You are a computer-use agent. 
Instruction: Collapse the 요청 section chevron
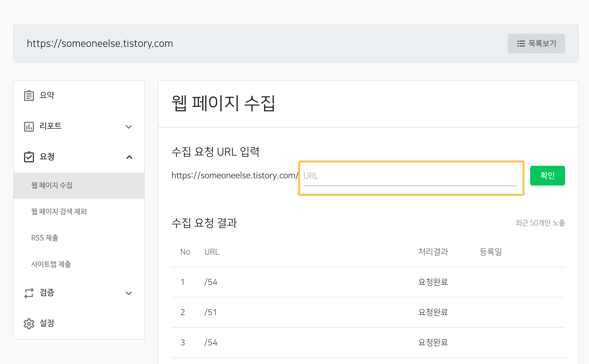click(129, 157)
